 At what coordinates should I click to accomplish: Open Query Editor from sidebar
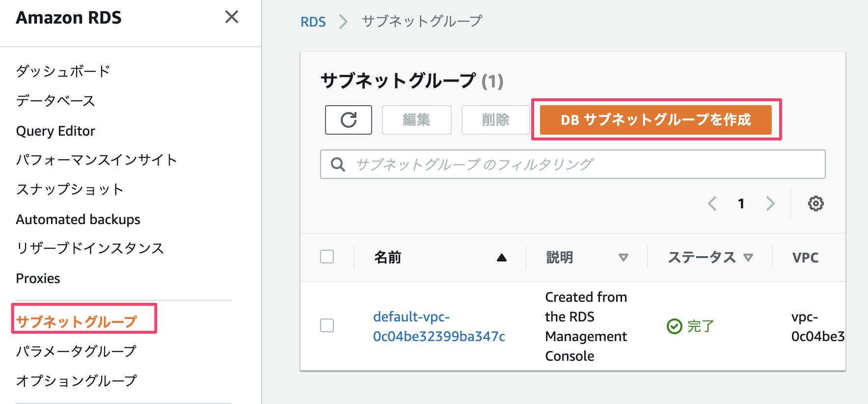(x=55, y=131)
